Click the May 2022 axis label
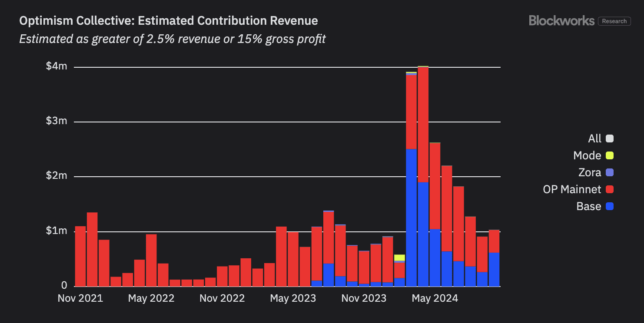 click(x=151, y=299)
